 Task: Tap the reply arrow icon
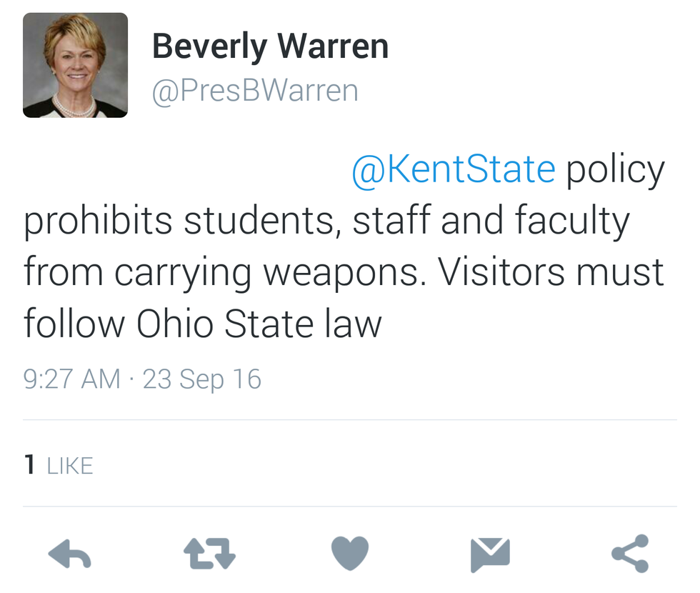click(x=69, y=554)
